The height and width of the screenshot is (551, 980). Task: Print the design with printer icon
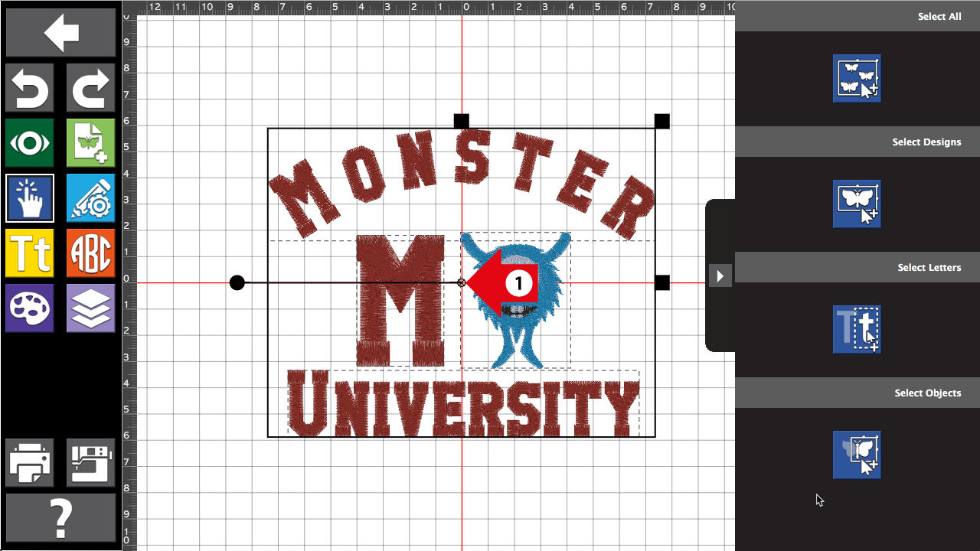point(30,463)
